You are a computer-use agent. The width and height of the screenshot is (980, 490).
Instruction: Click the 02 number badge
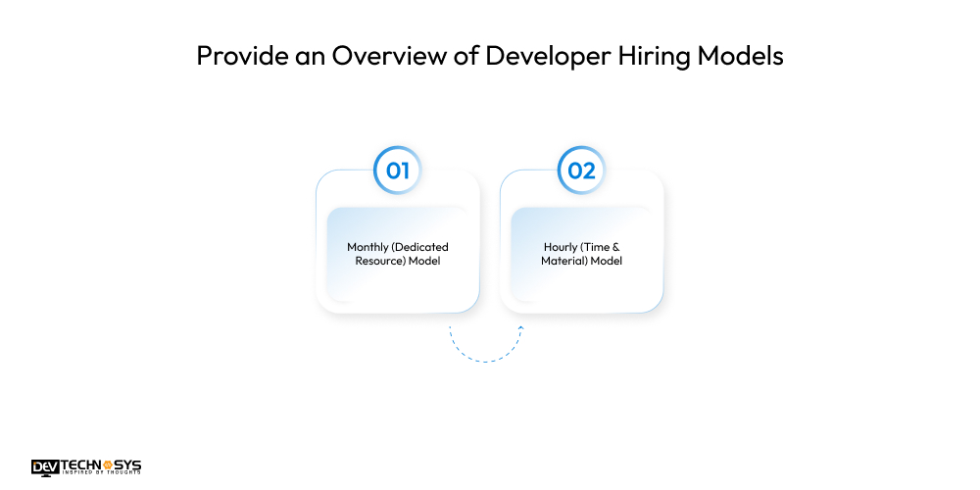click(581, 170)
